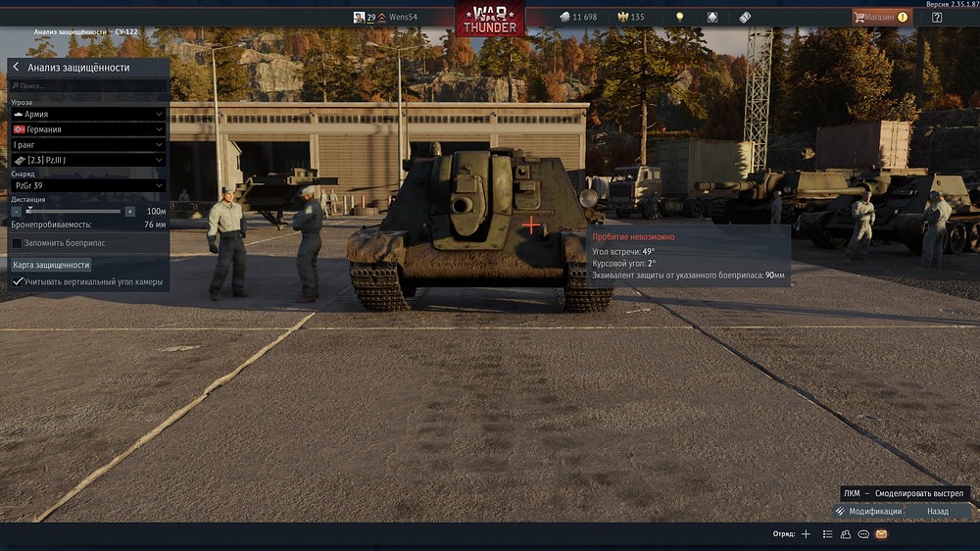The image size is (980, 551).
Task: Click the Назад button
Action: point(938,511)
